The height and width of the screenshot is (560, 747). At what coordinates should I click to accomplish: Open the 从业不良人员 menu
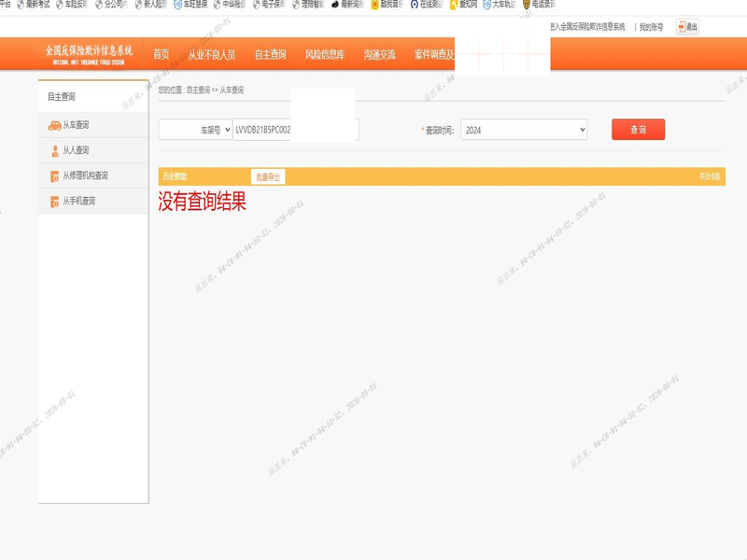pyautogui.click(x=212, y=54)
